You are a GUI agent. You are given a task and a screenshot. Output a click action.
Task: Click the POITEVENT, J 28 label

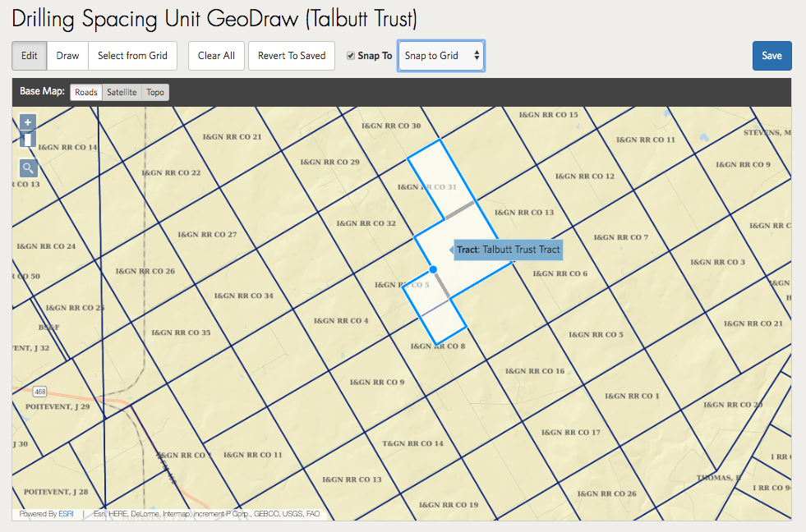click(56, 492)
